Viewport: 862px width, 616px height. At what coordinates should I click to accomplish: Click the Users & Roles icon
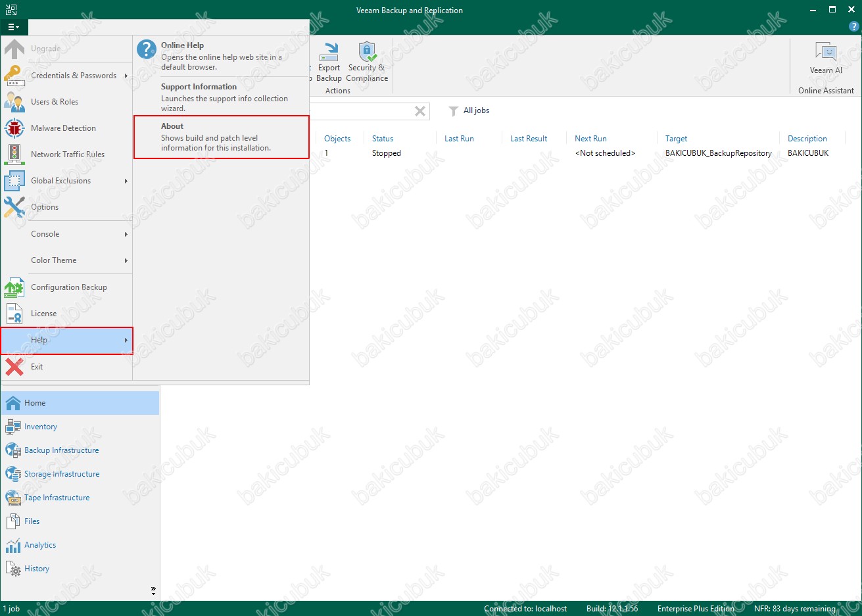14,102
